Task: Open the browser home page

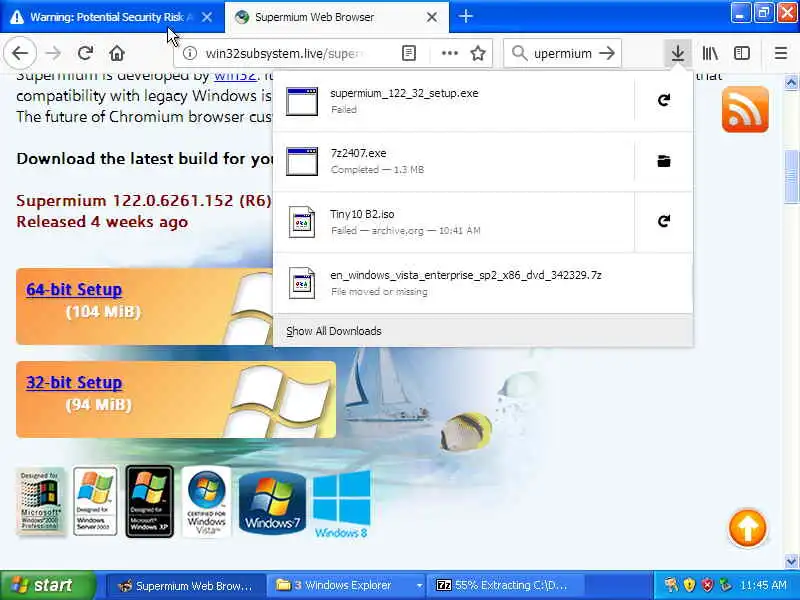Action: (117, 53)
